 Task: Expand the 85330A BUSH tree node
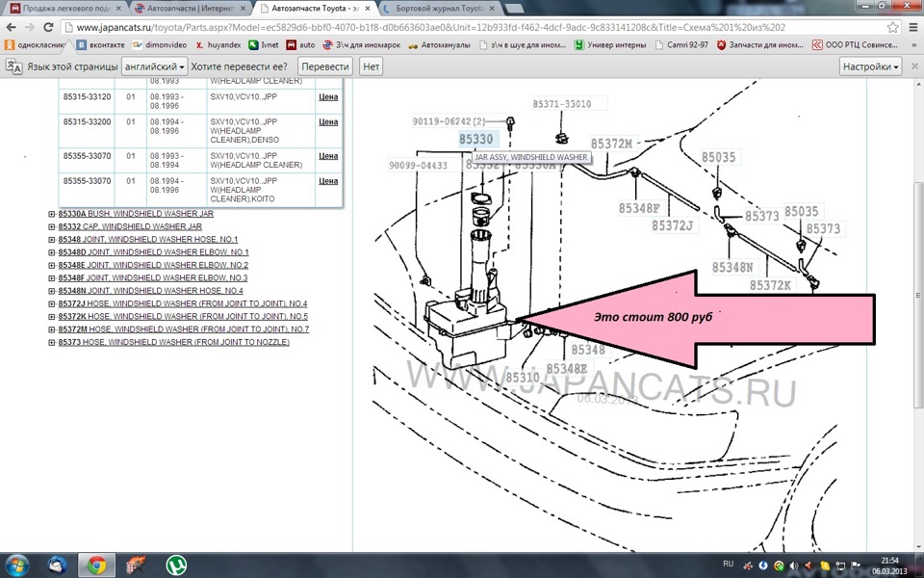coord(52,214)
